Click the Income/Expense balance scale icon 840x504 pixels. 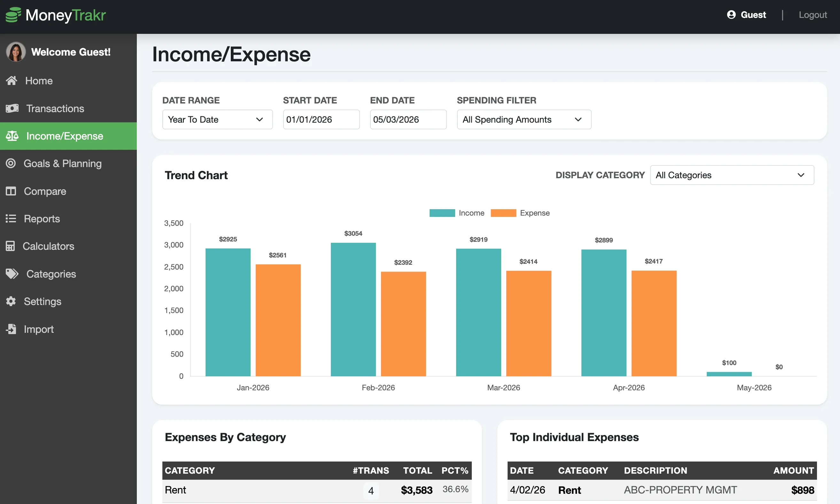coord(12,136)
